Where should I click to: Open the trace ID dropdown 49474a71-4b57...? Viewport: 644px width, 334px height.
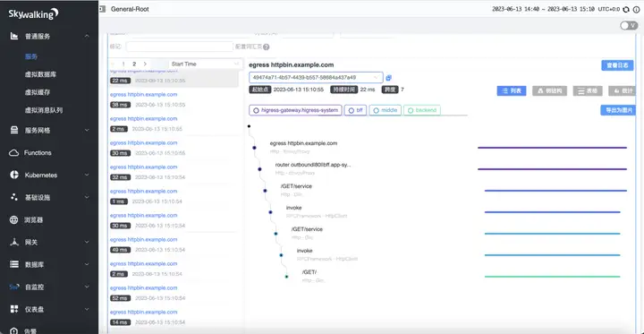(x=316, y=77)
